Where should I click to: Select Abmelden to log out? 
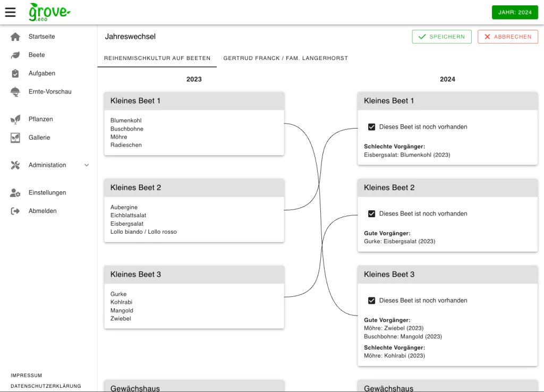coord(42,211)
